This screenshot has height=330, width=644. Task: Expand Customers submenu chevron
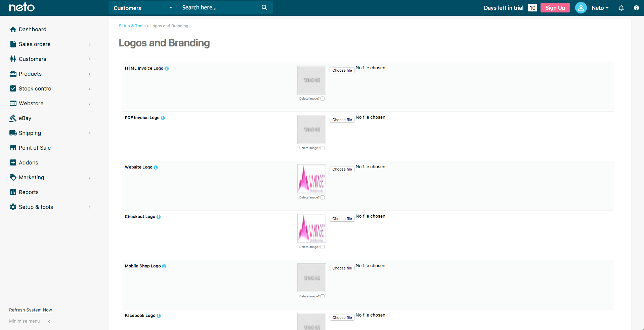(89, 59)
